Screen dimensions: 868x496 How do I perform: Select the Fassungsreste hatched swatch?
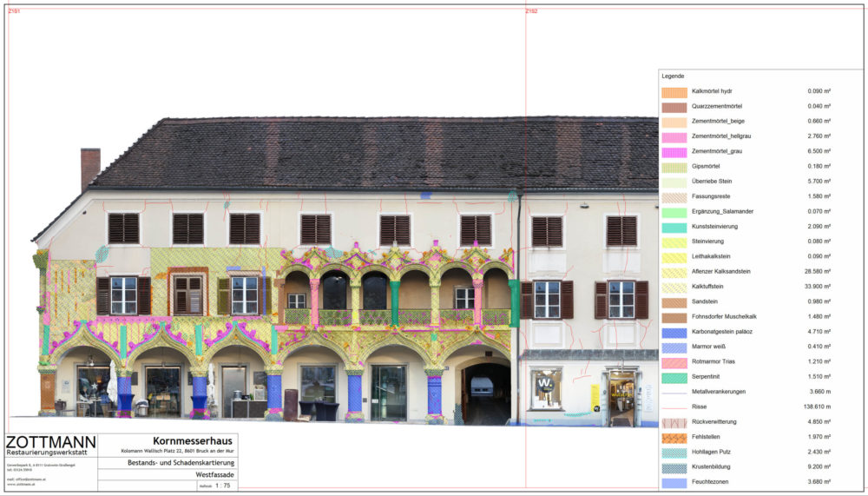[x=674, y=196]
